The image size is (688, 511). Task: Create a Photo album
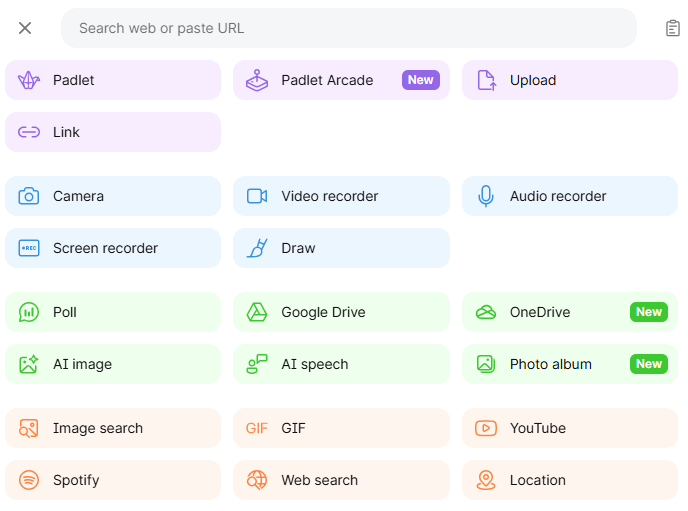click(570, 364)
